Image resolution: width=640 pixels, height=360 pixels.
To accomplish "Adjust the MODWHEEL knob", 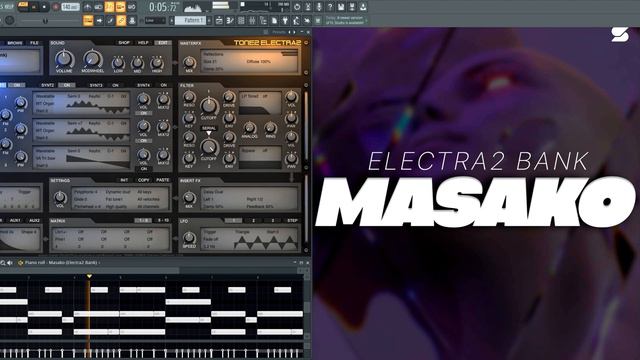I will [x=93, y=60].
